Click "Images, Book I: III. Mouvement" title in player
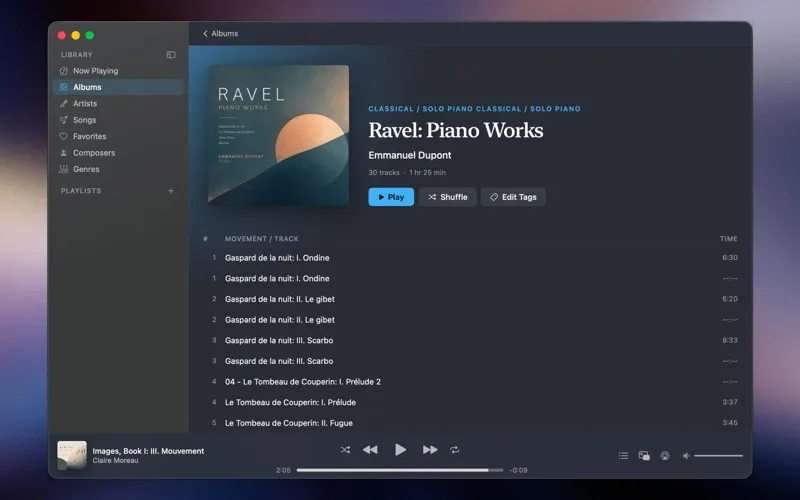The height and width of the screenshot is (500, 800). click(148, 451)
